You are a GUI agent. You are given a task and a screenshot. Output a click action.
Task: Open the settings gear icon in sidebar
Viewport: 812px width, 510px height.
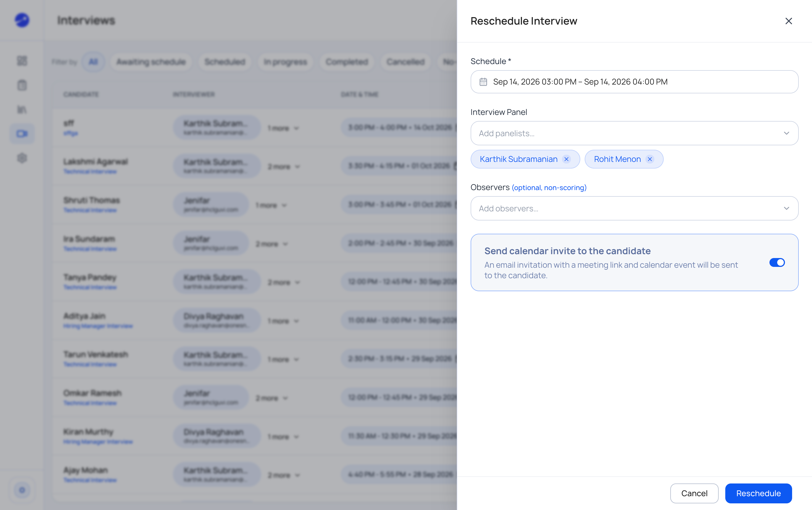tap(22, 158)
